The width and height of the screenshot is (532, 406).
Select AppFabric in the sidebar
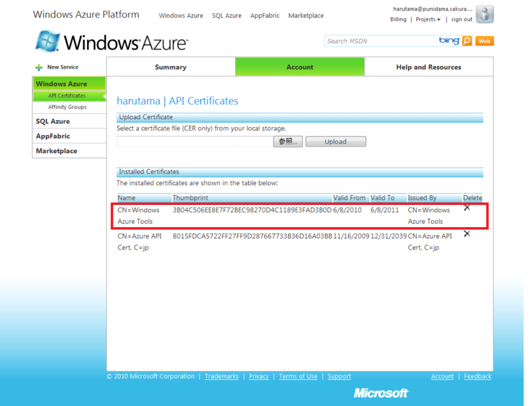point(69,136)
